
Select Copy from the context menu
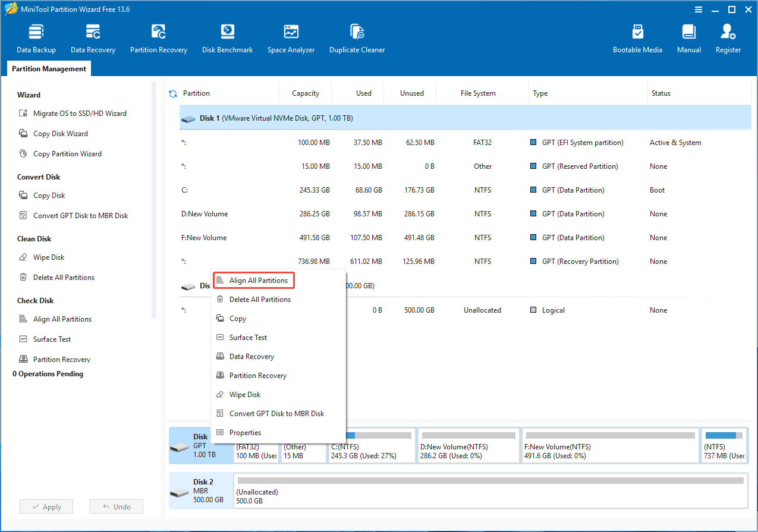[x=278, y=319]
